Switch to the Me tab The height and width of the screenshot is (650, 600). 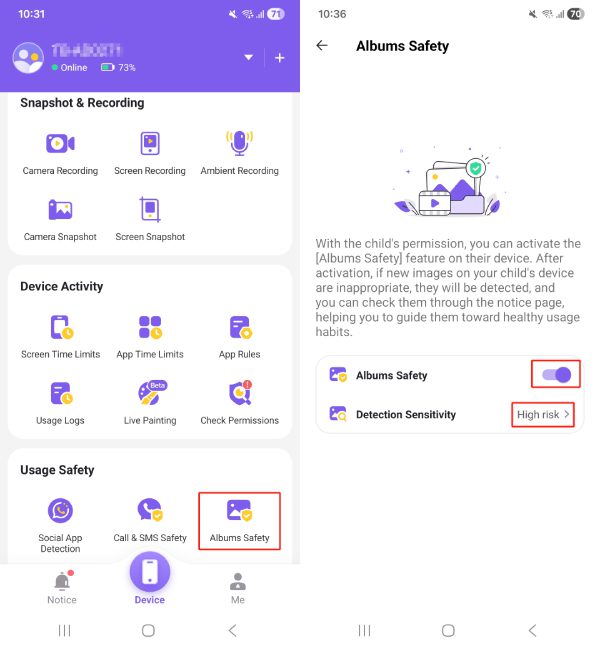click(x=238, y=588)
